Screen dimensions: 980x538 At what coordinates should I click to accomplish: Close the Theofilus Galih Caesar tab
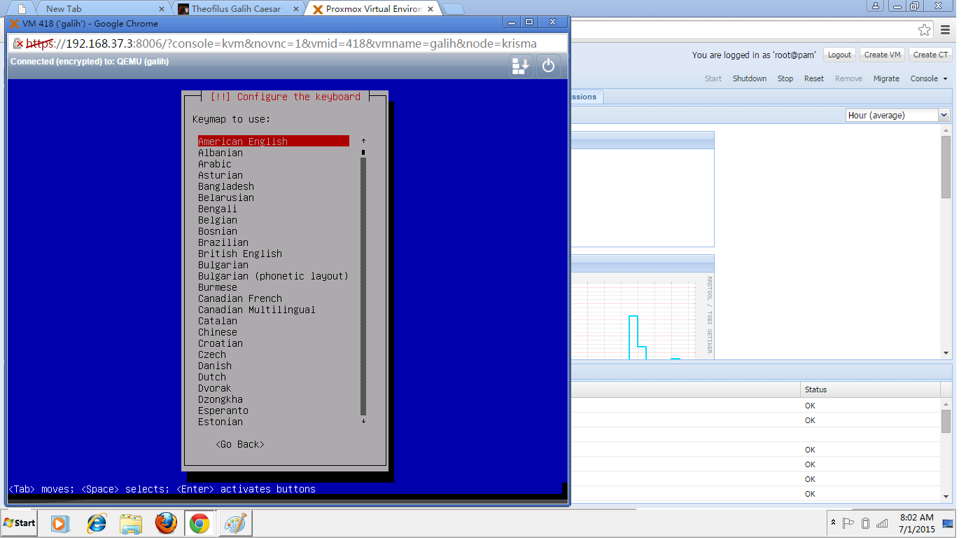pyautogui.click(x=296, y=9)
